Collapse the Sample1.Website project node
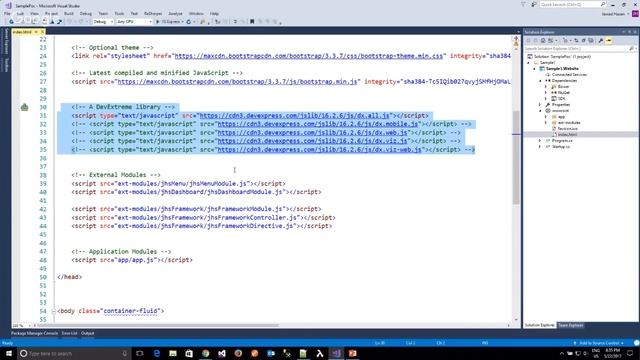Screen dimensions: 640x360 [x=535, y=69]
